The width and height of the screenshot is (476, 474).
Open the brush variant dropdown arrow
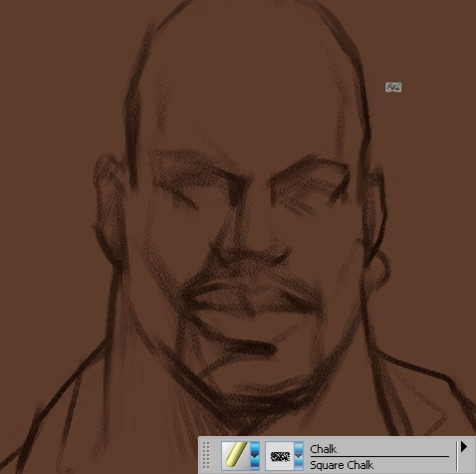click(299, 455)
